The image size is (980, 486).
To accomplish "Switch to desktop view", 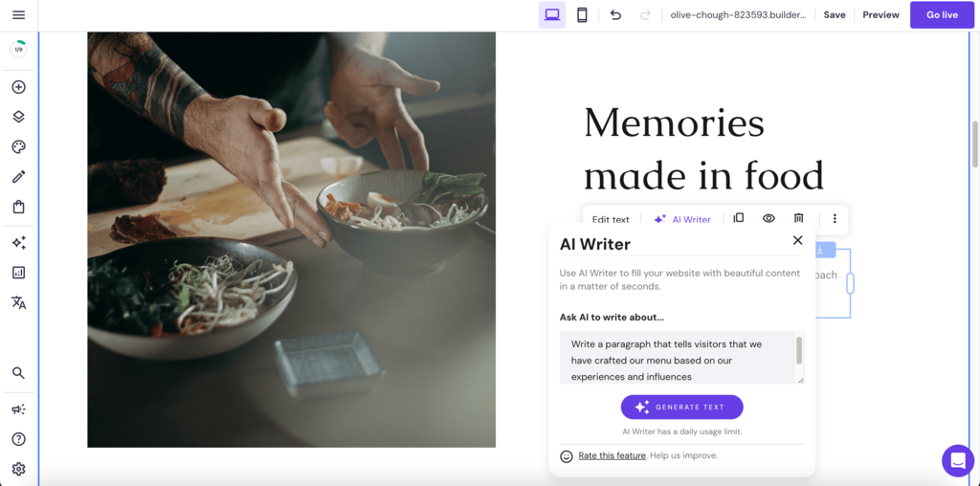I will tap(552, 15).
